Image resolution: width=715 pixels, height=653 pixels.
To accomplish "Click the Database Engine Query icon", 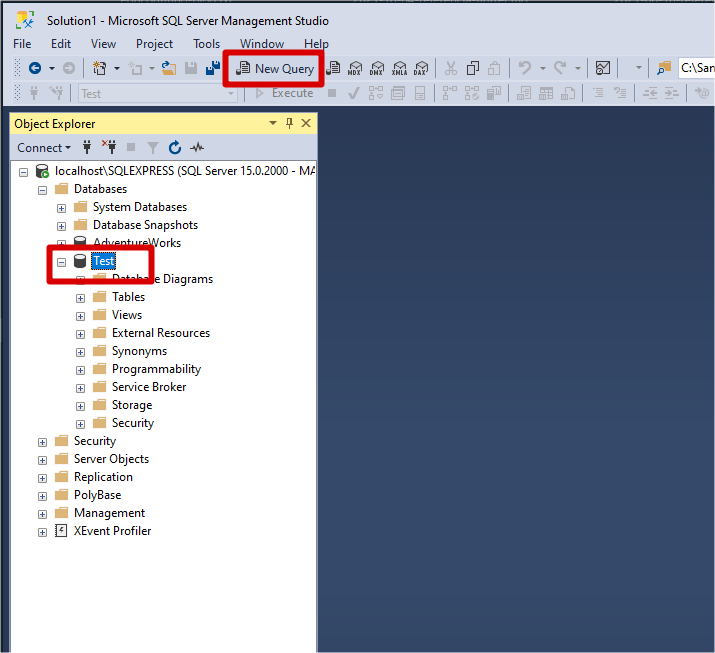I will [334, 68].
